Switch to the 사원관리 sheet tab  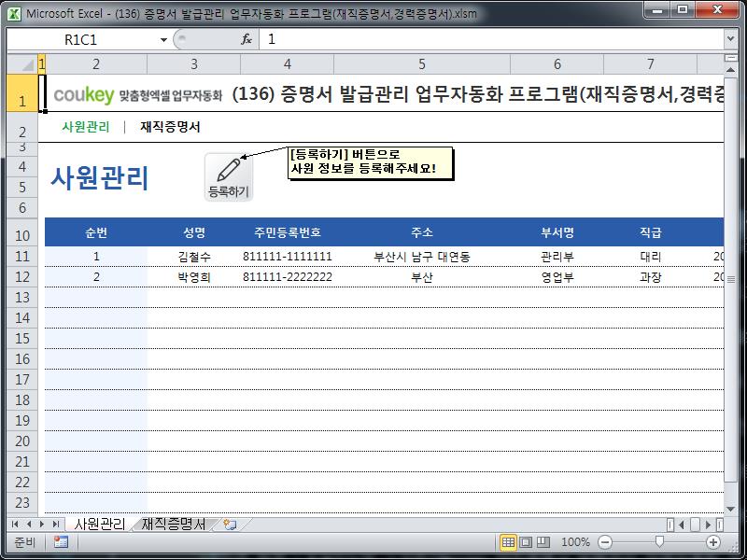point(99,525)
